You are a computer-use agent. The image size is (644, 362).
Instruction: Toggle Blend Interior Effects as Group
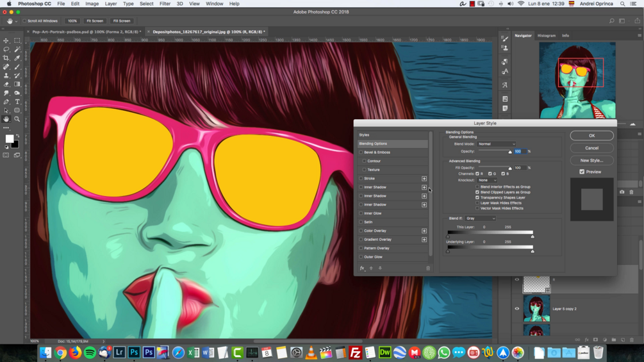(477, 187)
